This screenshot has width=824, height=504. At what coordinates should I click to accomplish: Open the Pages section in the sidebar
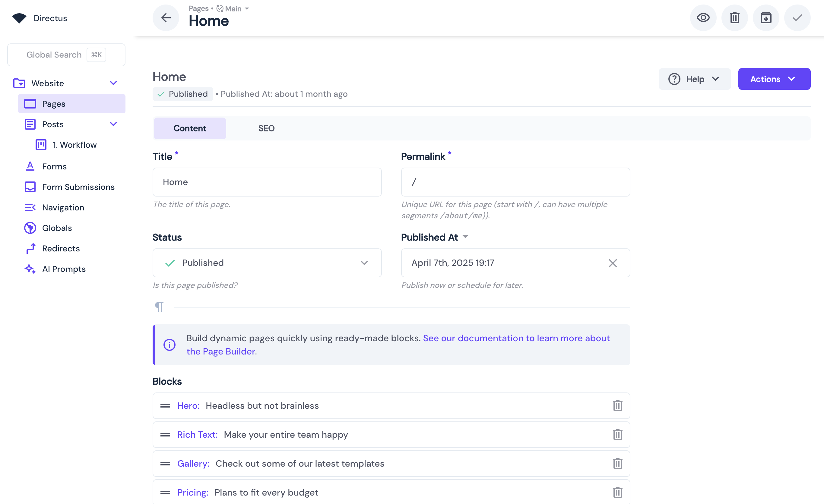53,104
